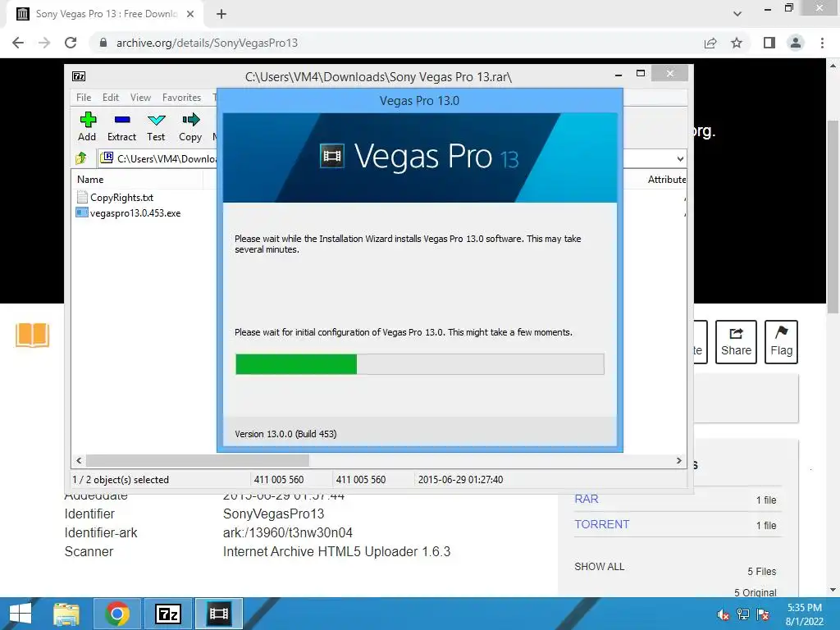Viewport: 840px width, 630px height.
Task: Expand the 7-Zip address path dropdown
Action: click(x=680, y=158)
